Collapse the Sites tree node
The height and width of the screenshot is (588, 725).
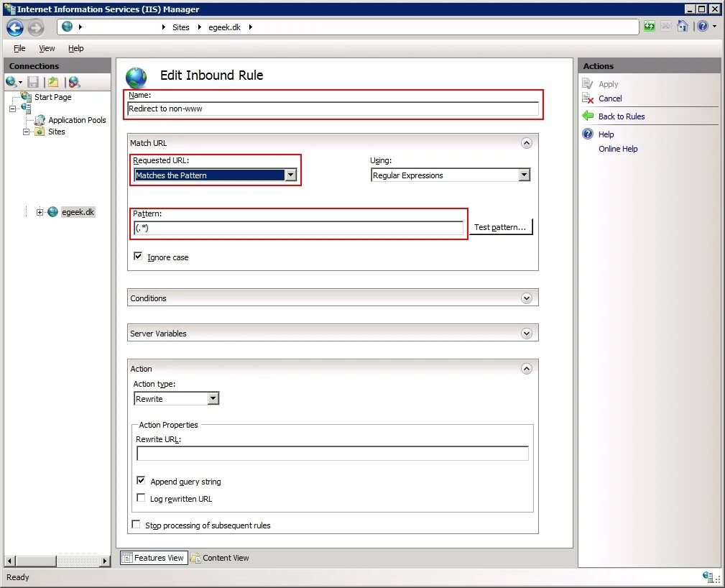(27, 132)
